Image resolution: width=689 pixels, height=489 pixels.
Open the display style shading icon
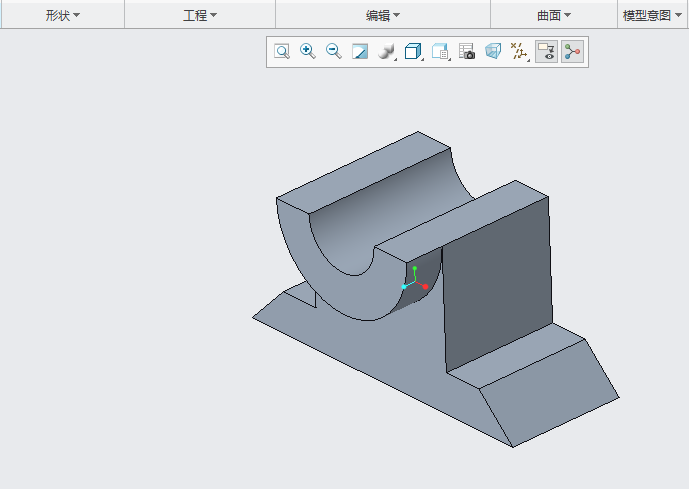[x=386, y=52]
